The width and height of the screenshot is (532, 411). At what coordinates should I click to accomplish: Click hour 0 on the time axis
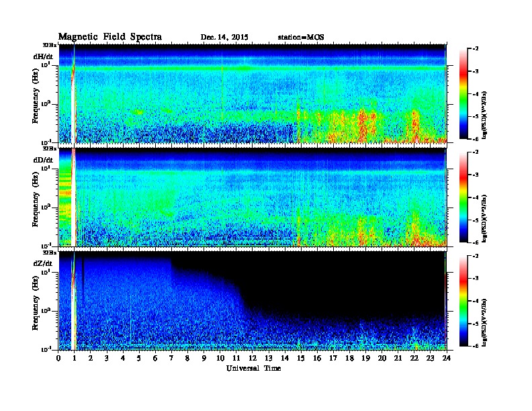click(x=58, y=358)
